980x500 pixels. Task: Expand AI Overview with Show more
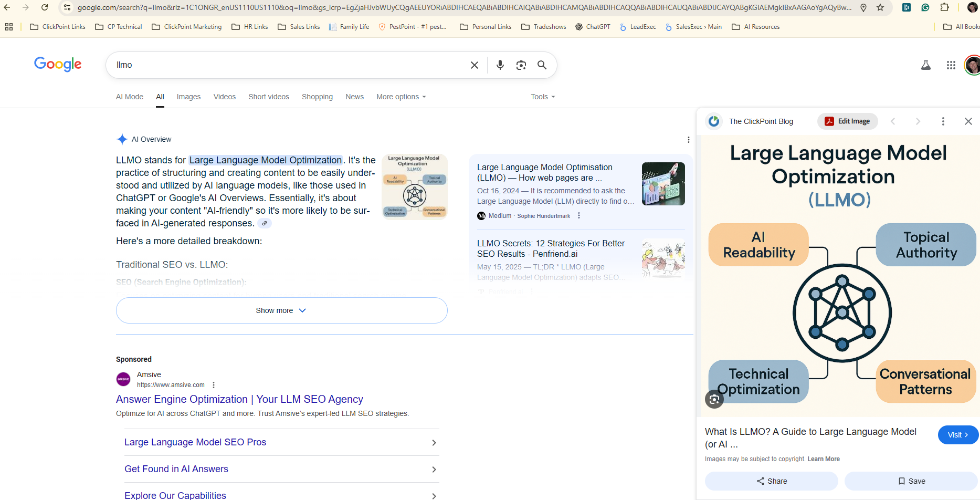point(282,310)
